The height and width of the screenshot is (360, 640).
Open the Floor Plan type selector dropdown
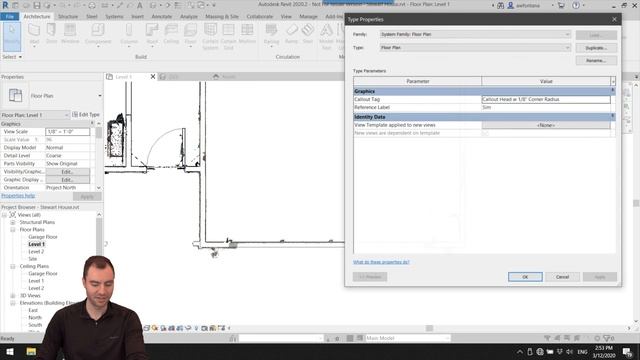(x=100, y=96)
